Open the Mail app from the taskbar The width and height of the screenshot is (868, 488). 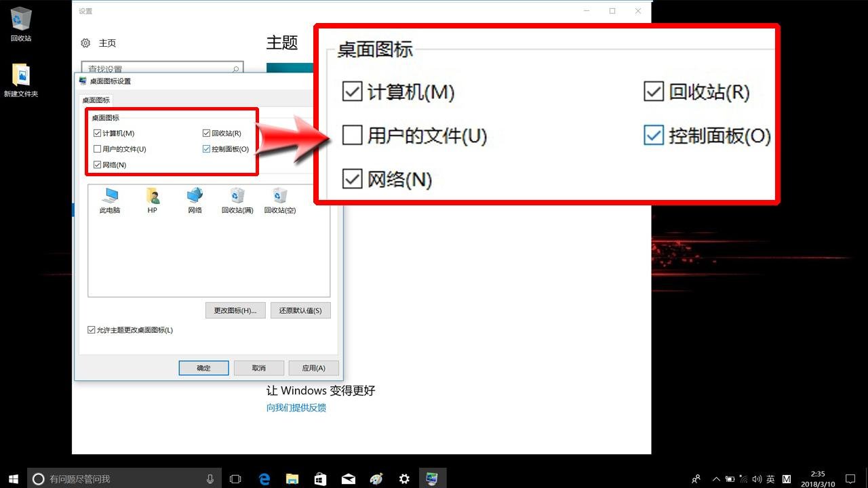coord(348,478)
